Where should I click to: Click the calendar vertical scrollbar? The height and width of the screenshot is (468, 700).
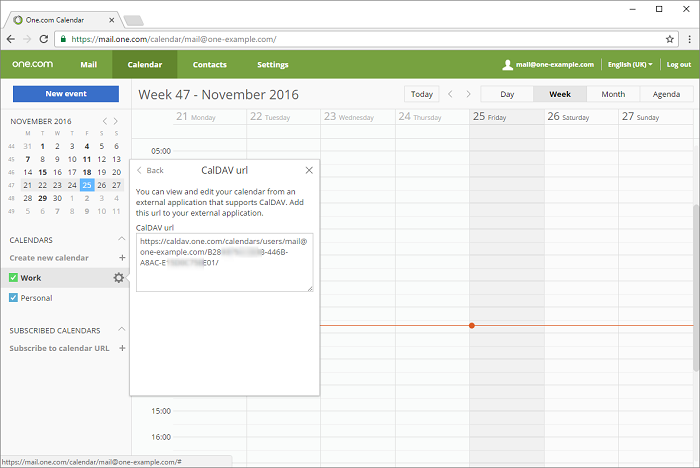point(696,287)
